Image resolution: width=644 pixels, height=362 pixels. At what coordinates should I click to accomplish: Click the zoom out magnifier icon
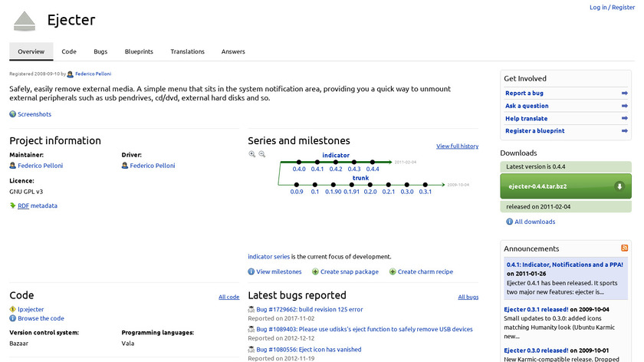(x=261, y=154)
